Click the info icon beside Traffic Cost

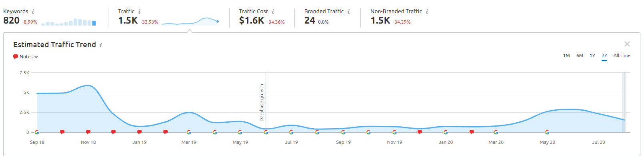coord(273,12)
